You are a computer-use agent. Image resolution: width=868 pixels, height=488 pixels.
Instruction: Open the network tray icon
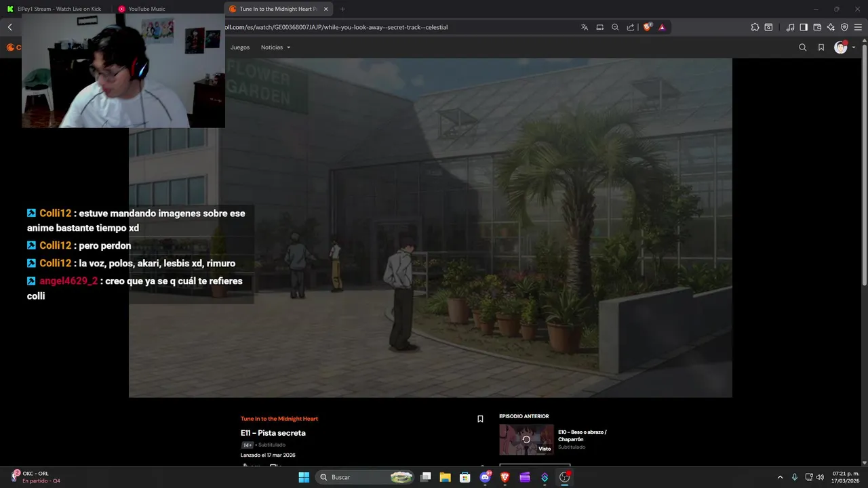coord(809,477)
